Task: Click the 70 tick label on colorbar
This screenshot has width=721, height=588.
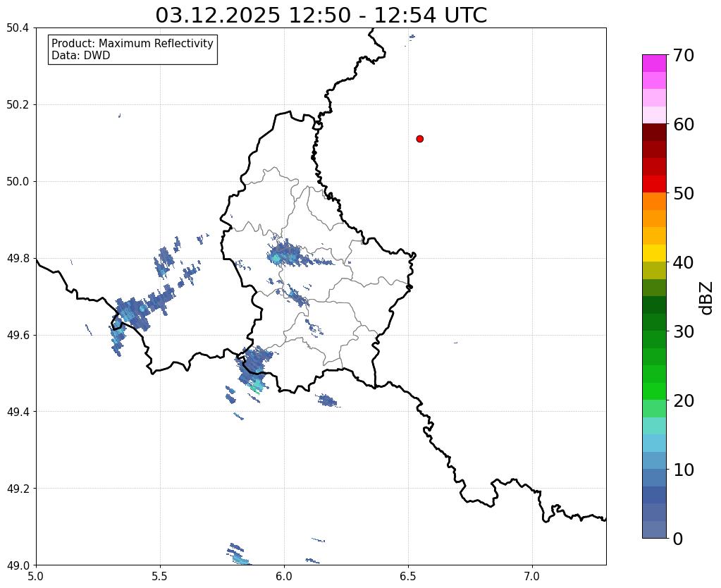Action: point(684,55)
